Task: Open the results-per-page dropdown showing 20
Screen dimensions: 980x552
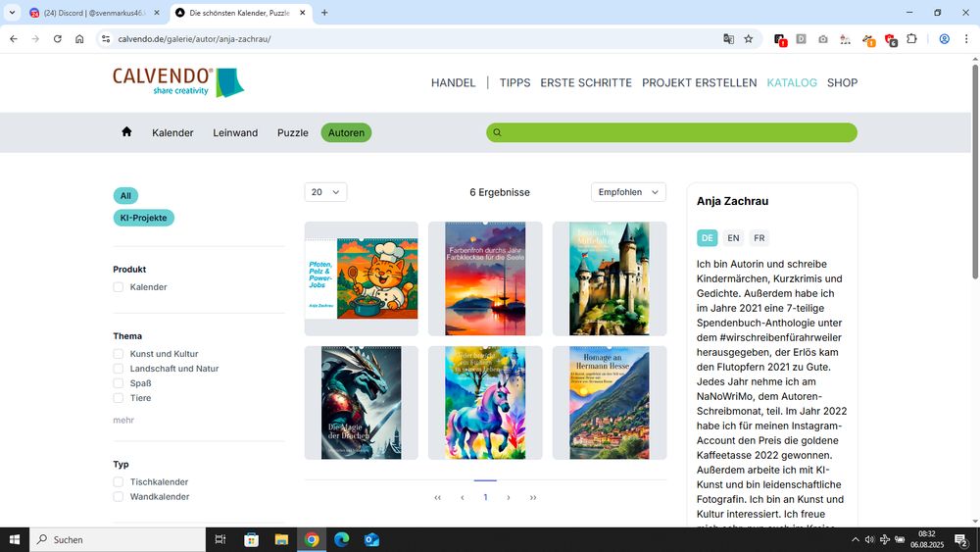Action: click(325, 192)
